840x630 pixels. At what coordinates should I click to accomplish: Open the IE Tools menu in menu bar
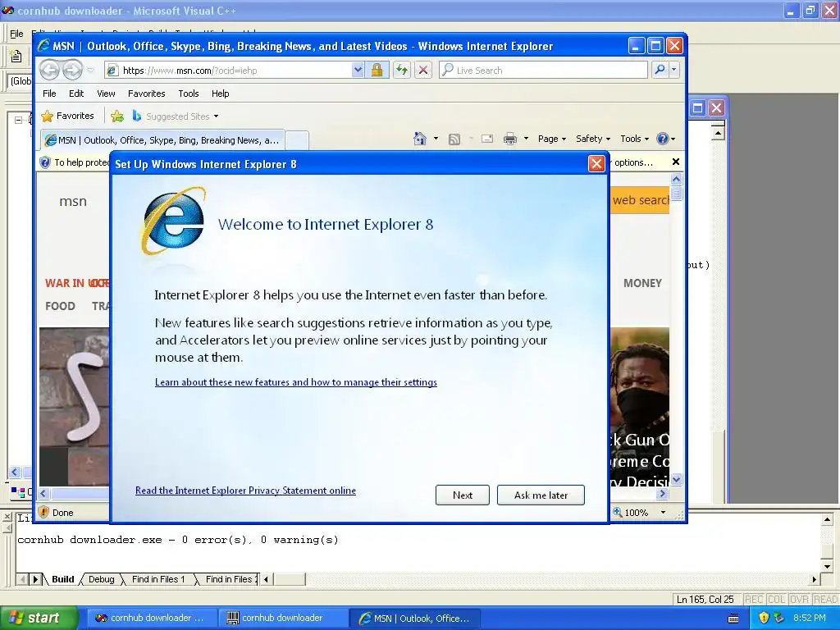189,94
